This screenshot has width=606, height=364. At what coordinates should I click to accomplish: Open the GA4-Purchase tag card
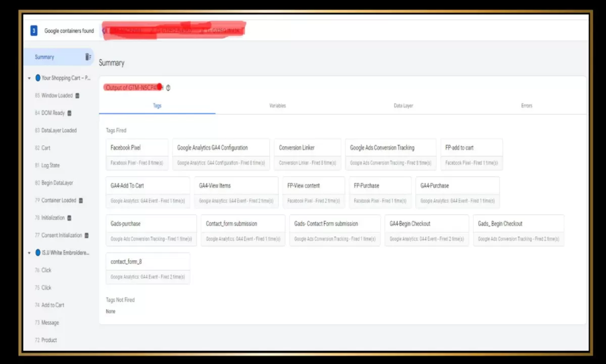point(458,192)
